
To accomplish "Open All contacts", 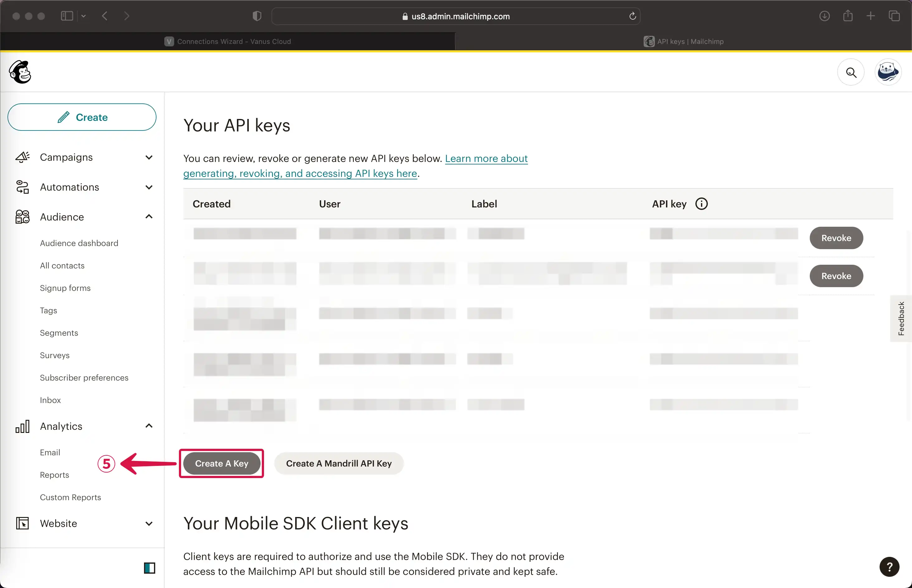I will (x=62, y=266).
